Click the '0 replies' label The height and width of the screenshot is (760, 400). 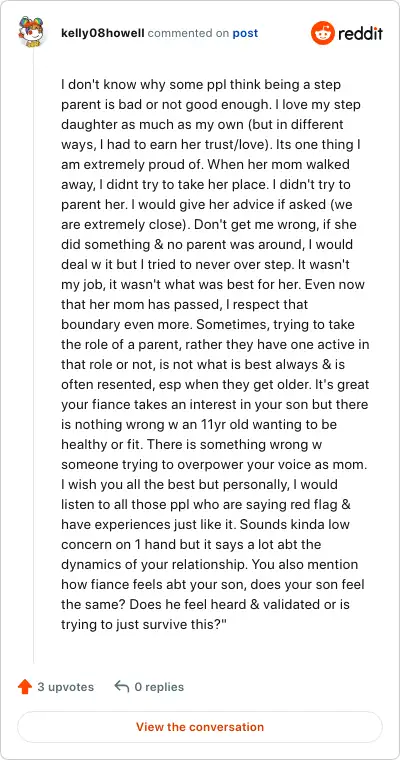pos(159,687)
